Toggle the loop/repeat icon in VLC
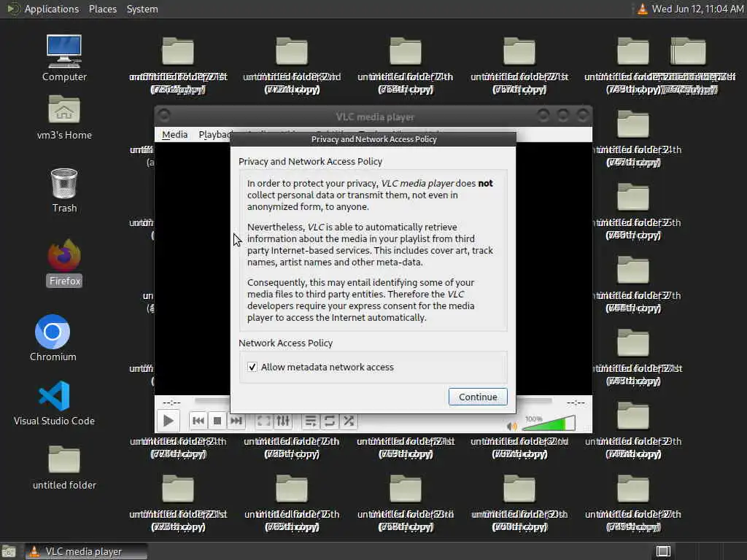The height and width of the screenshot is (560, 747). 329,421
